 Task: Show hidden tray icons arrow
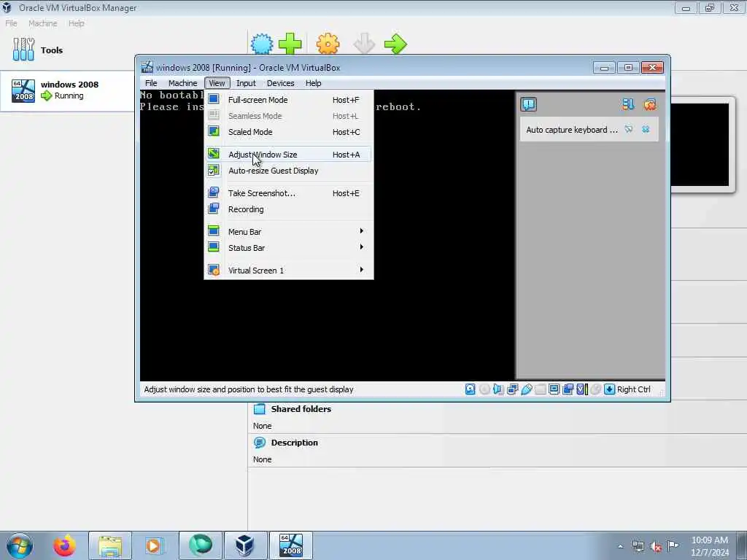(x=620, y=547)
